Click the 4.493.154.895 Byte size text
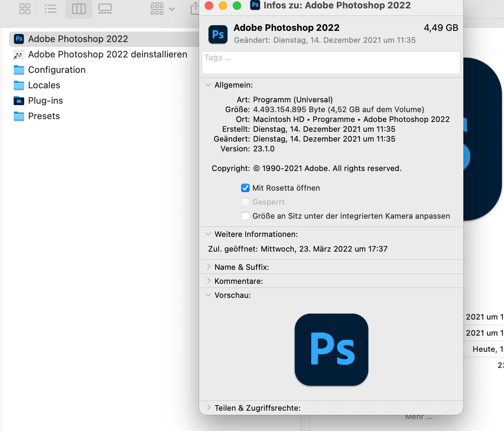This screenshot has width=504, height=431. pos(339,110)
